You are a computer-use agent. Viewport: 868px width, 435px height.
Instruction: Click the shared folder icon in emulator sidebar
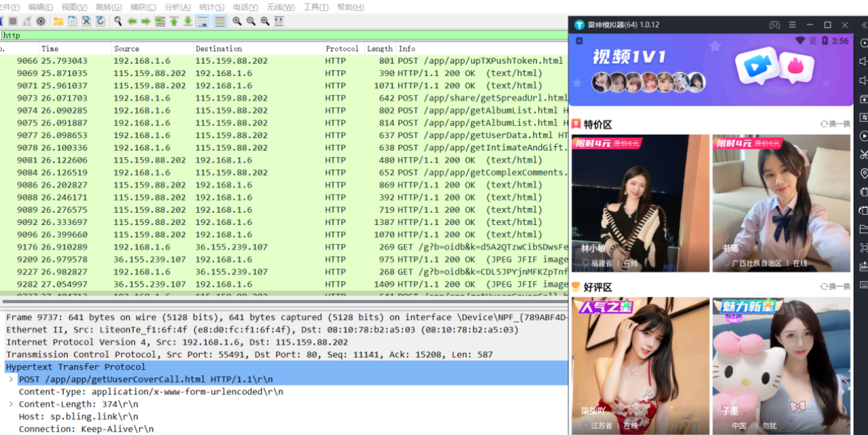pyautogui.click(x=863, y=228)
